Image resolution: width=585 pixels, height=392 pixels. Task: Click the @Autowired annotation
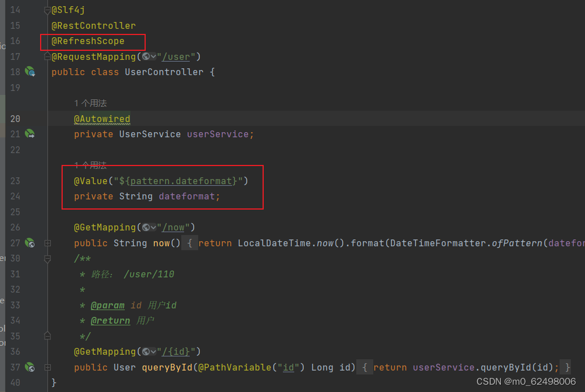[102, 119]
